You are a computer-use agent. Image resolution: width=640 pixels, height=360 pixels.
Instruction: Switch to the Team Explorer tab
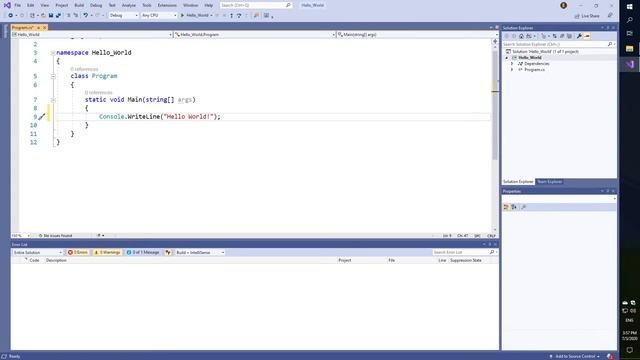click(549, 182)
